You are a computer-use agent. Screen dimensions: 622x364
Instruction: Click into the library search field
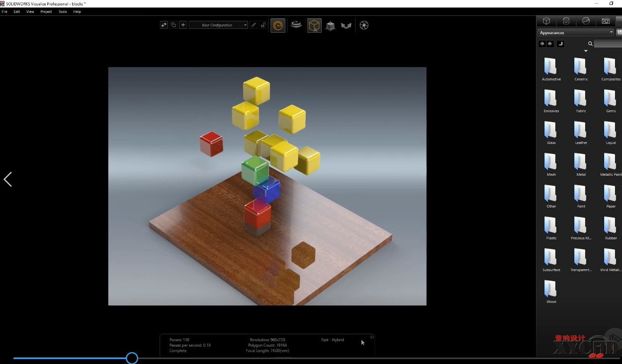[608, 44]
